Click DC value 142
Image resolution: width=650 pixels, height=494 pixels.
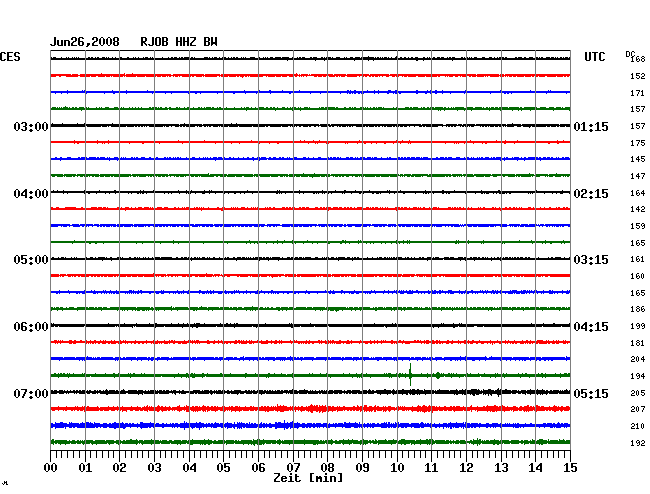pos(638,209)
